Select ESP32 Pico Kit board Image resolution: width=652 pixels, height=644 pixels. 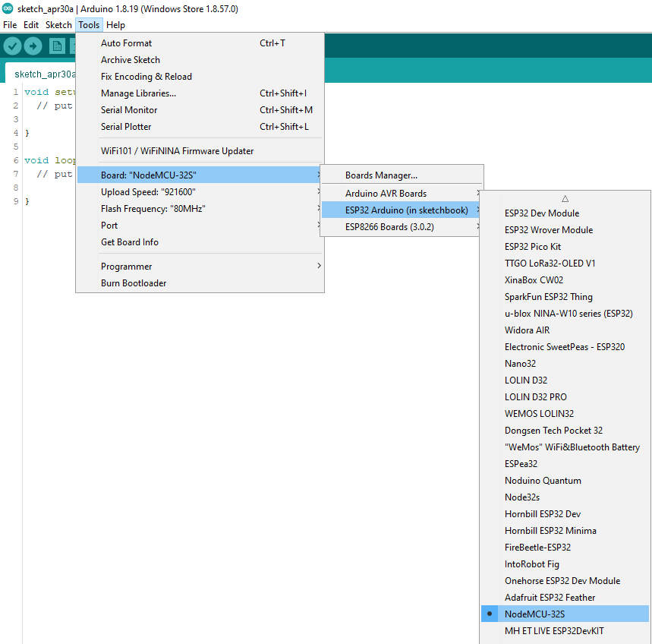[x=565, y=246]
